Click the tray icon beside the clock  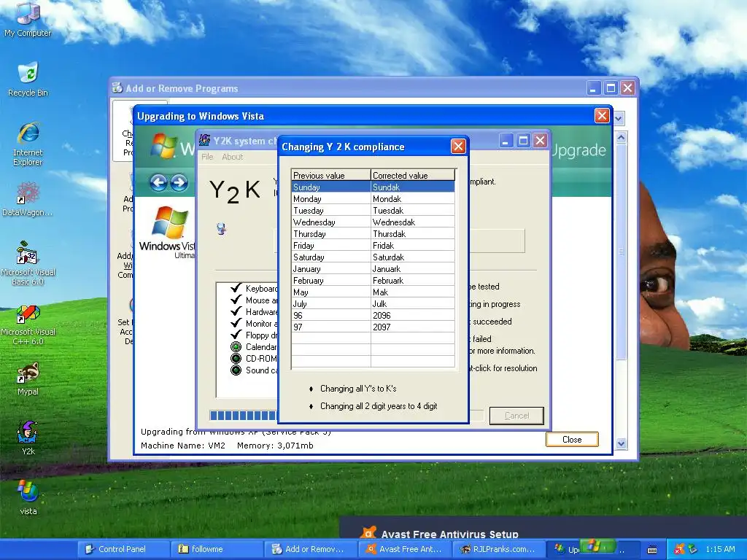coord(693,550)
